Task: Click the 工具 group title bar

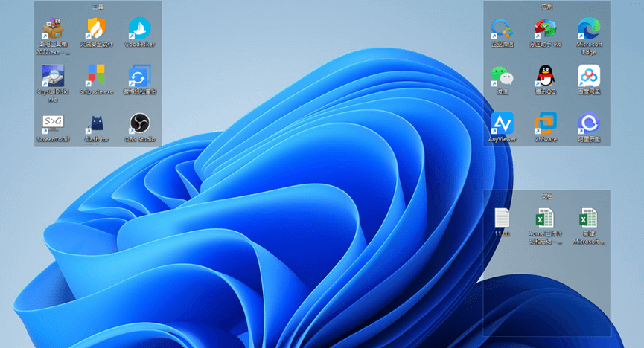Action: coord(98,6)
